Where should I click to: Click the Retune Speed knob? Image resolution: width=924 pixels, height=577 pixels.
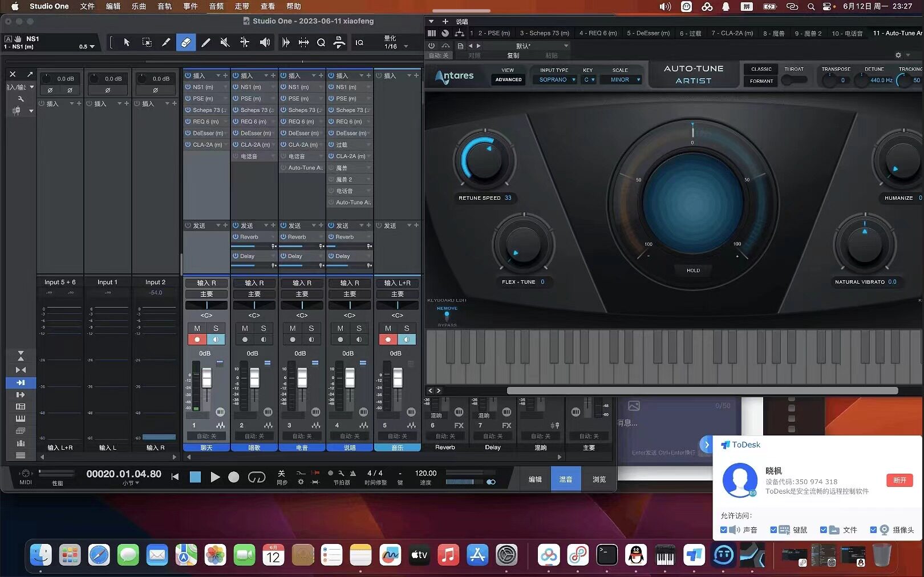(484, 159)
